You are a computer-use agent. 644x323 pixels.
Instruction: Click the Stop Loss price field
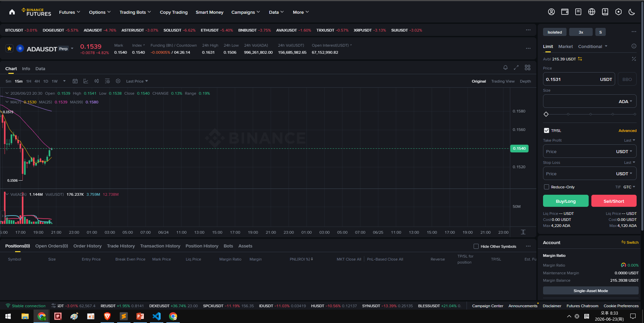point(590,174)
